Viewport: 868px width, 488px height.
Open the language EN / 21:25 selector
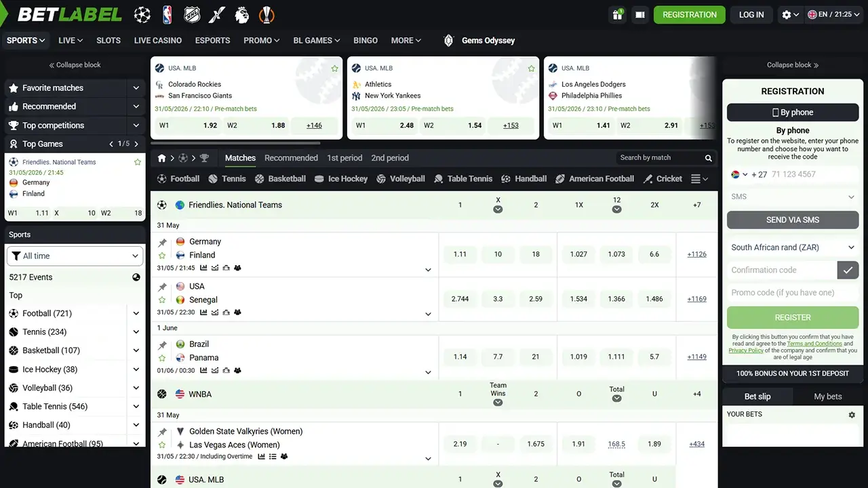(x=834, y=14)
